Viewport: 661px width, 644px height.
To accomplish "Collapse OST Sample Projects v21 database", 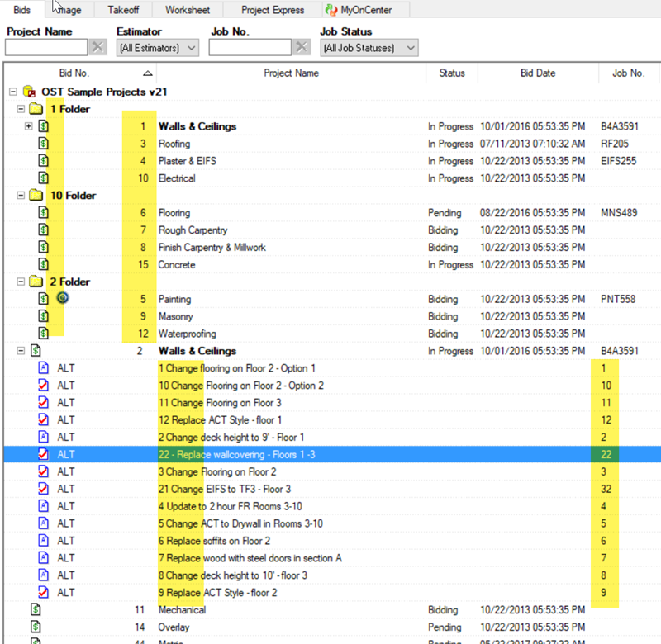I will (13, 92).
